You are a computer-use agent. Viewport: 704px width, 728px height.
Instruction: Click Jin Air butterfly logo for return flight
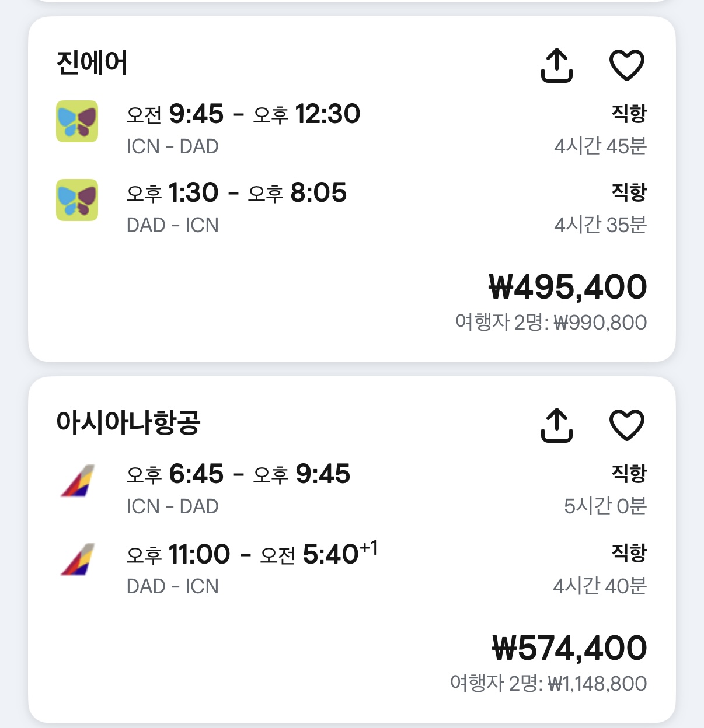[77, 200]
